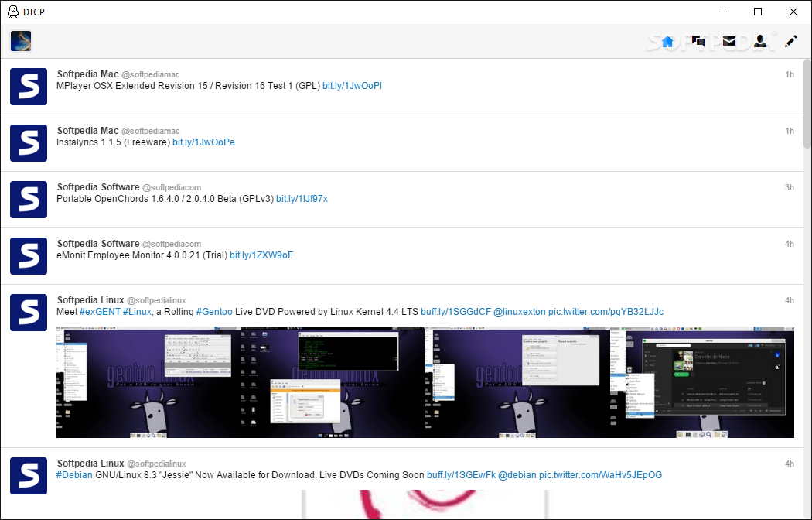812x520 pixels.
Task: Click "Softpedia Software" name on the OpenChords tweet
Action: [x=98, y=187]
